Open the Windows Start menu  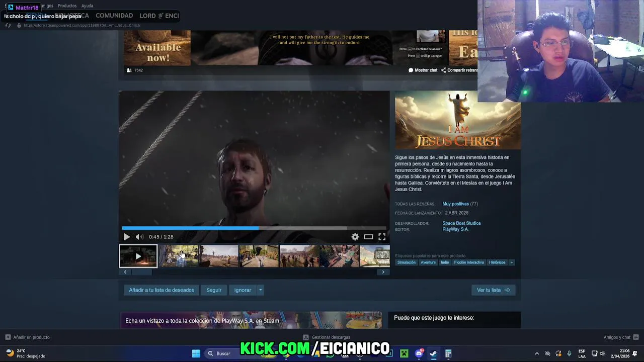coord(196,353)
